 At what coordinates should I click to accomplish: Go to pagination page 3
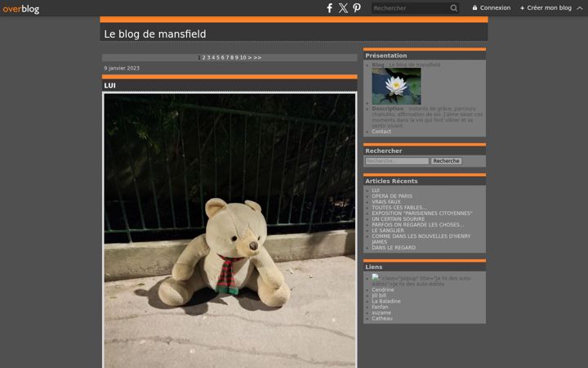click(x=208, y=57)
